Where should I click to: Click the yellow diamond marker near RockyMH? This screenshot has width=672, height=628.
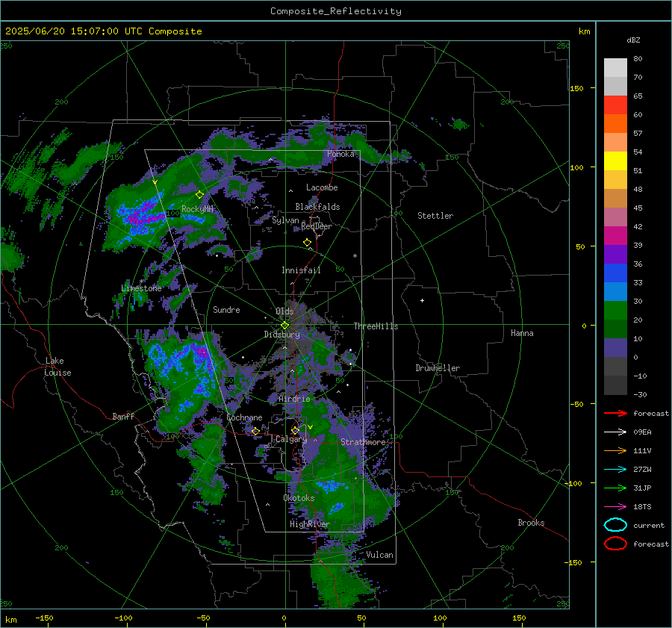[199, 195]
